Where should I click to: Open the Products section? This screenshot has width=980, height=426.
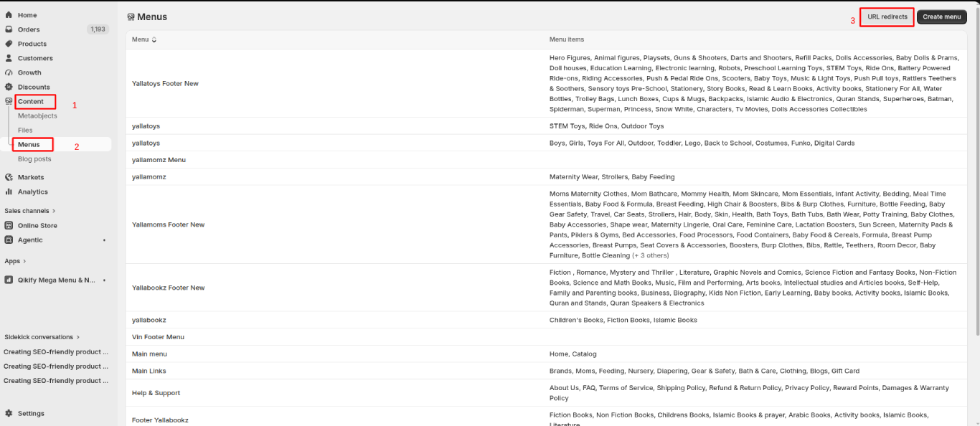tap(32, 44)
